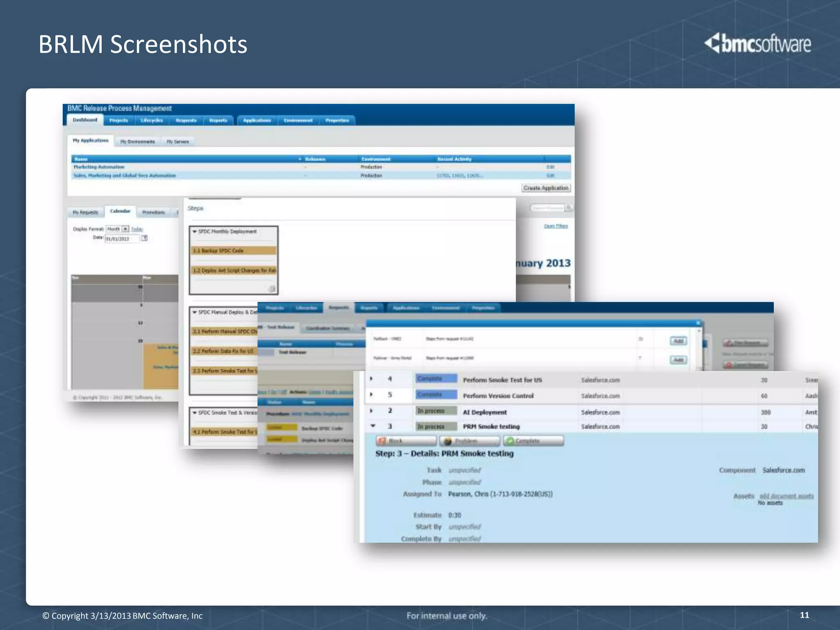Viewport: 840px width, 630px height.
Task: Select step 2.1 Perform Manual SFDC
Action: click(225, 331)
